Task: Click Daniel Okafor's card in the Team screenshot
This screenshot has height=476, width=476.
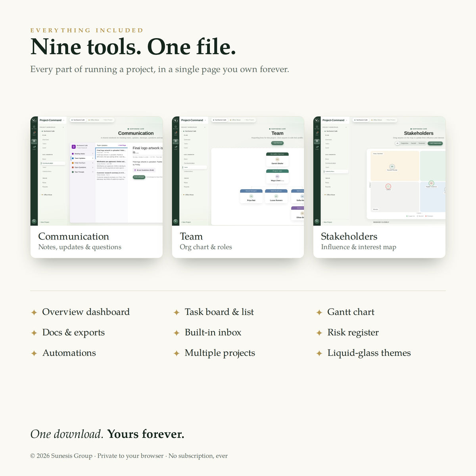Action: [x=277, y=159]
